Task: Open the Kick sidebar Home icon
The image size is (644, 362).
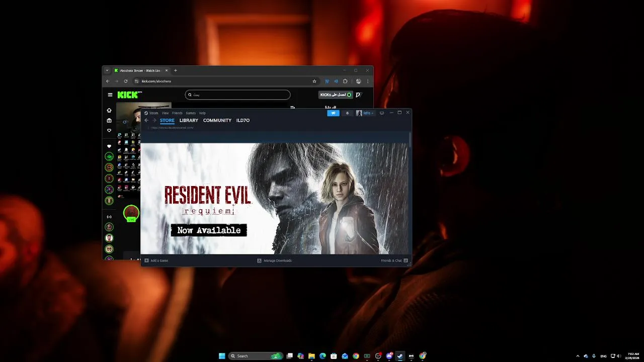Action: 109,110
